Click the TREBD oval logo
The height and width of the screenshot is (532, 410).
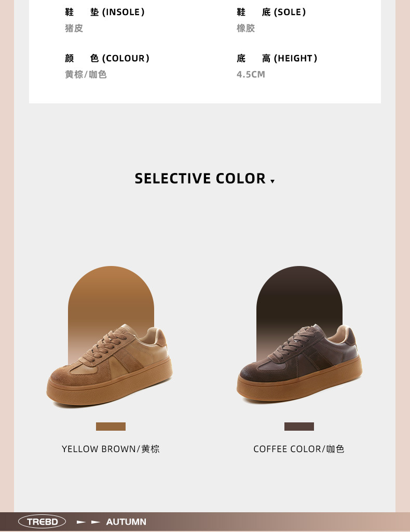pyautogui.click(x=42, y=522)
